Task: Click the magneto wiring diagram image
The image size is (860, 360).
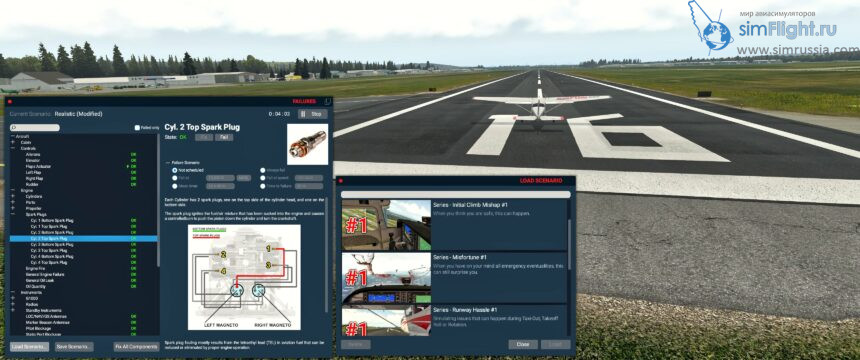Action: click(x=244, y=277)
